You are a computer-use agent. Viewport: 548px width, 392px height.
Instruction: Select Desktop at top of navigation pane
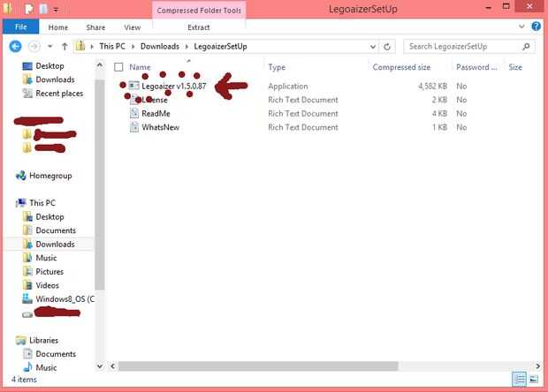(x=49, y=65)
